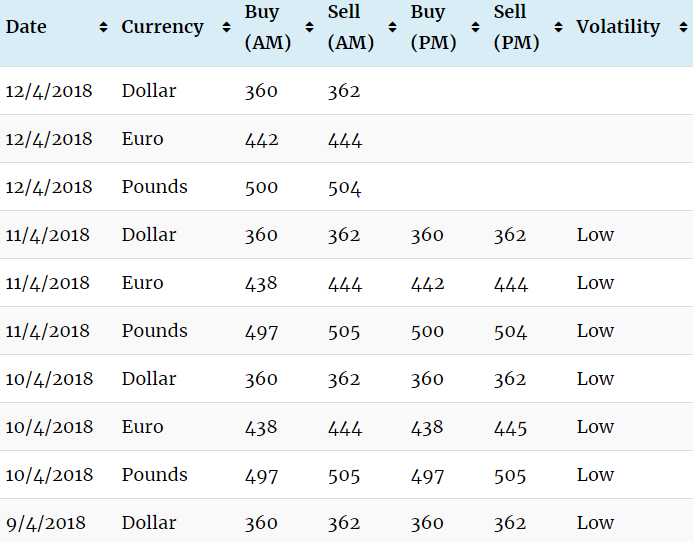Click Buy (AM) value 500 for 12/4/2018 Pounds

tap(261, 187)
